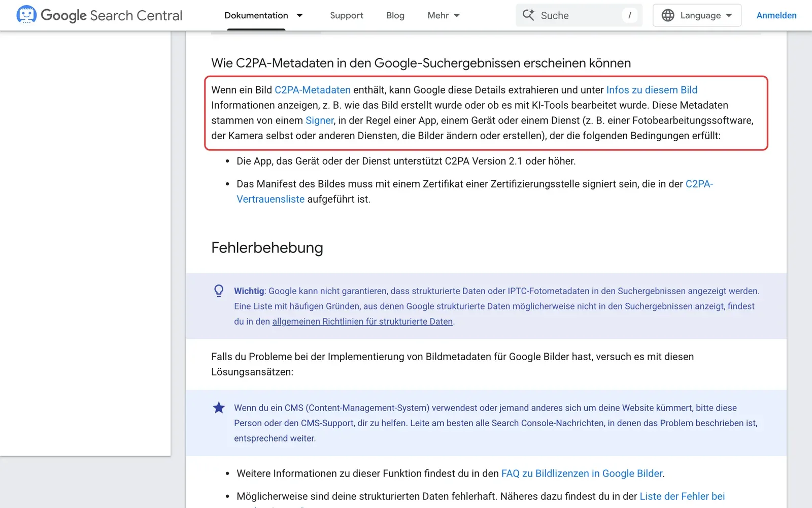Follow the Liste der Fehler bei link
Image resolution: width=812 pixels, height=508 pixels.
[682, 496]
